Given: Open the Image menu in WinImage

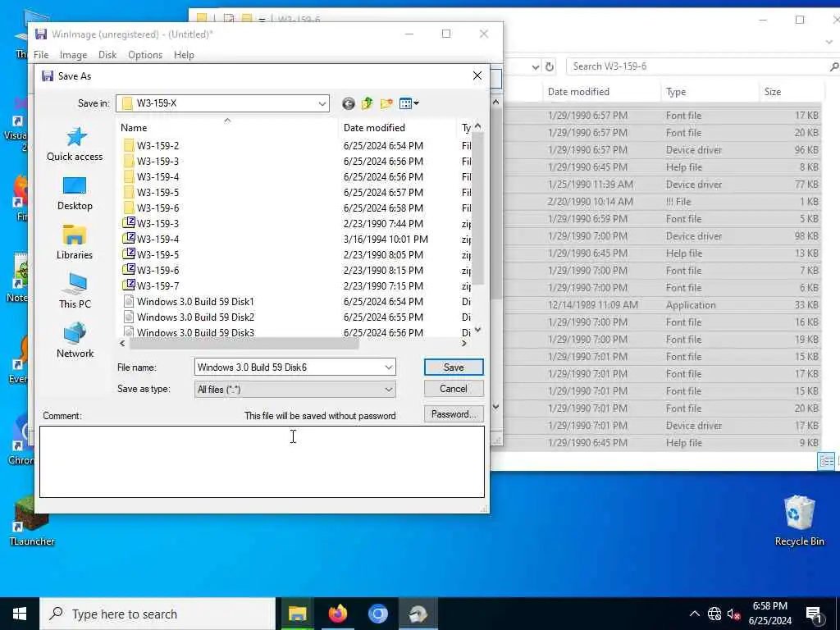Looking at the screenshot, I should [x=73, y=55].
